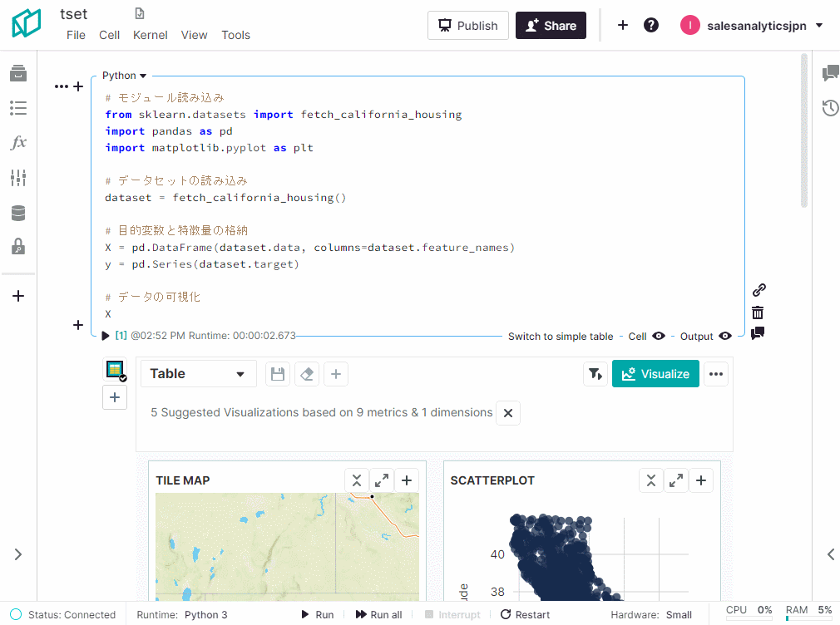Erase table changes with eraser icon
The height and width of the screenshot is (625, 840).
point(307,374)
